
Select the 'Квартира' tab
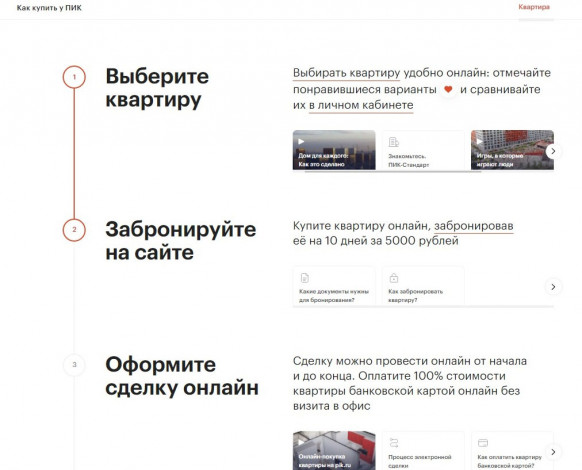coord(534,7)
